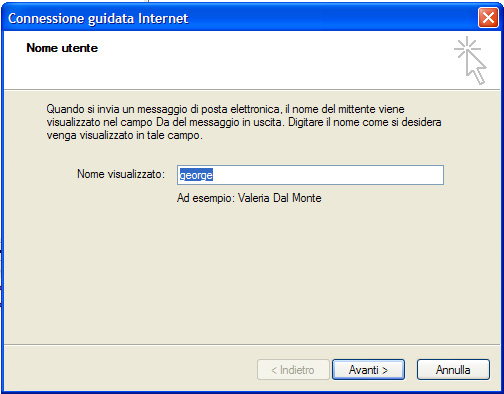Click the highlighted word george
The image size is (504, 394).
point(196,175)
